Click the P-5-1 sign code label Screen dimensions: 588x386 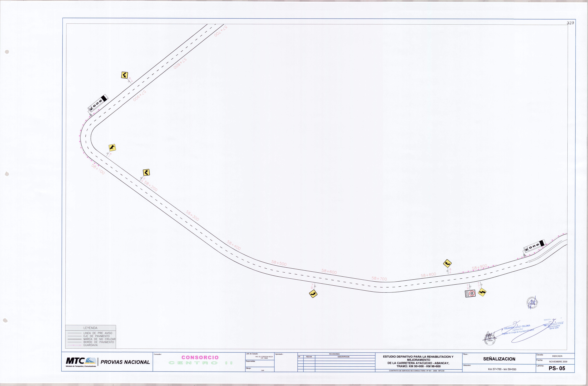[x=479, y=285]
